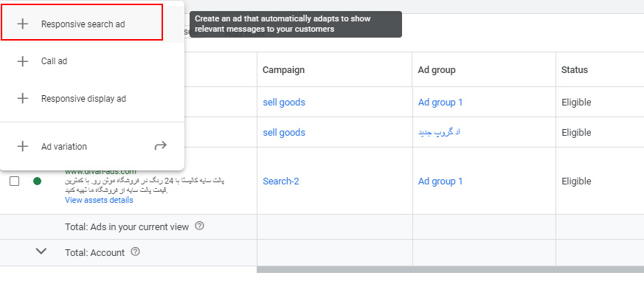Click the help icon beside Total: Ads in your current view

pos(199,226)
